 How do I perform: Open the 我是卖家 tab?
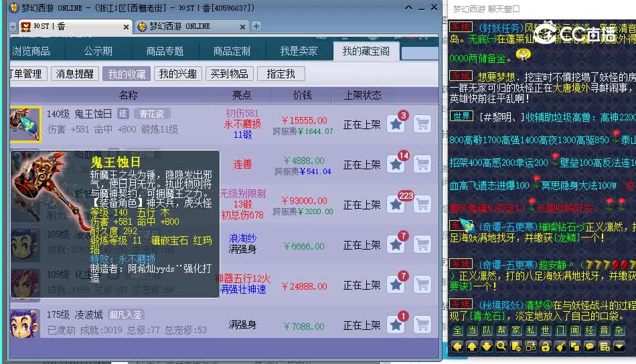tap(299, 51)
